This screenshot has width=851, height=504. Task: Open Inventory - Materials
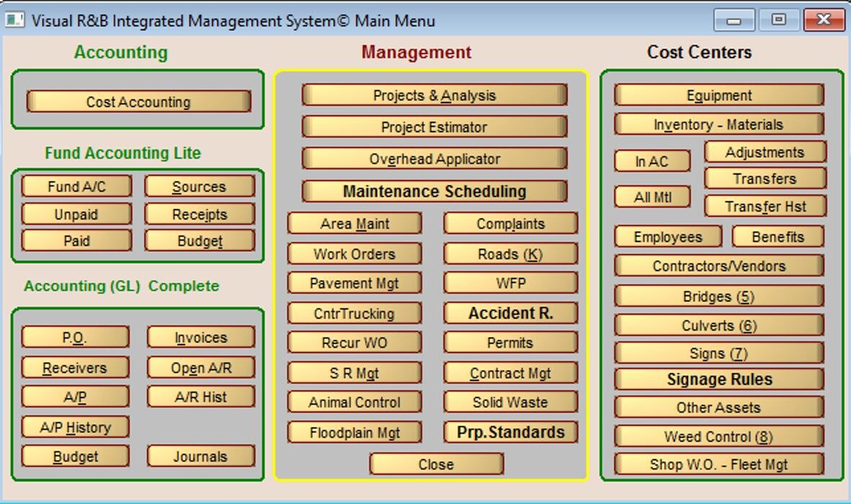pos(718,125)
